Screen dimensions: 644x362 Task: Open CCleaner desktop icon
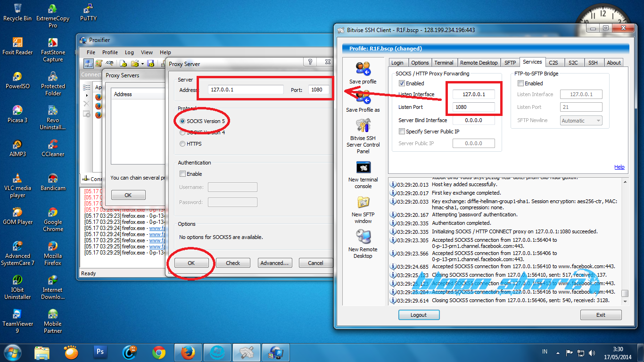coord(53,144)
